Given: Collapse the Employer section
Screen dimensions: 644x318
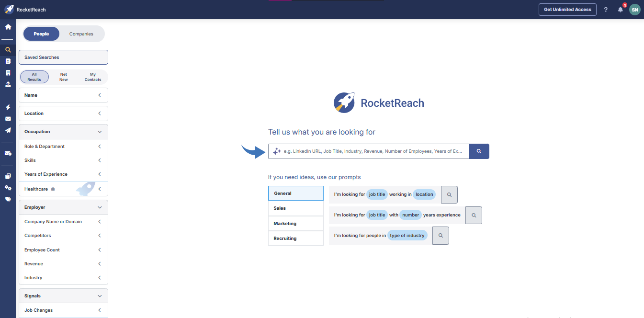Looking at the screenshot, I should [x=63, y=207].
